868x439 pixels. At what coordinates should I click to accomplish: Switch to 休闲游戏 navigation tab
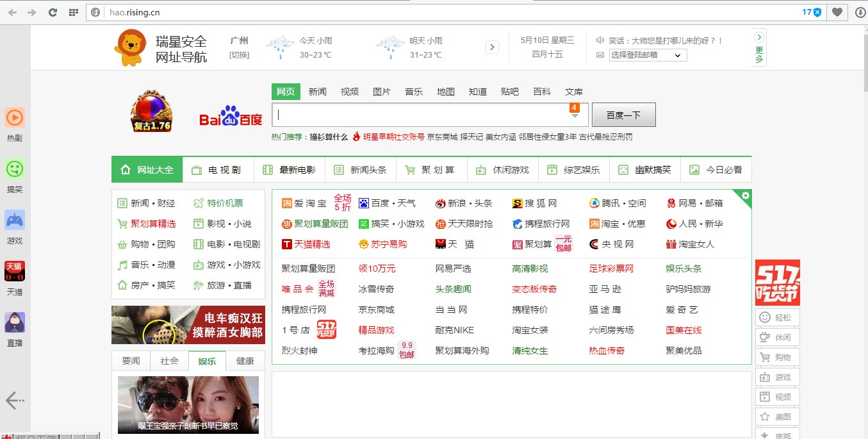point(503,170)
